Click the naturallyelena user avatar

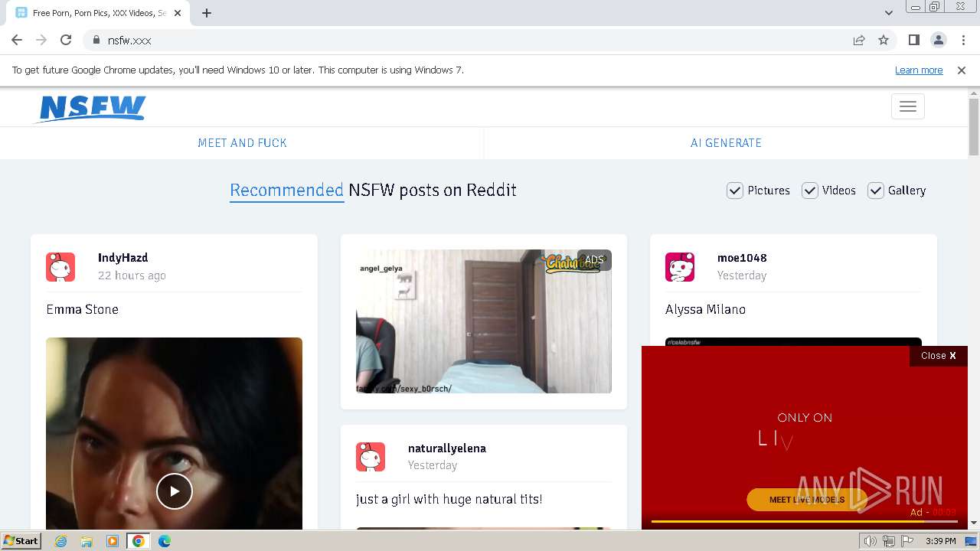(x=371, y=457)
